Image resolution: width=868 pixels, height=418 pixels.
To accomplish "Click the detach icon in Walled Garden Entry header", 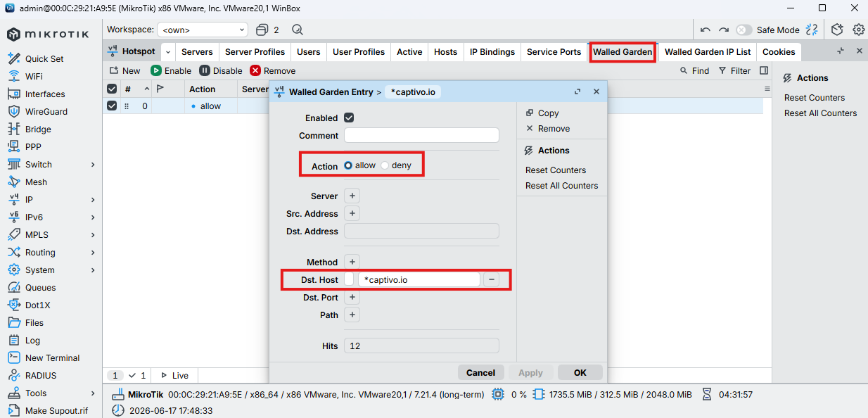I will (577, 91).
